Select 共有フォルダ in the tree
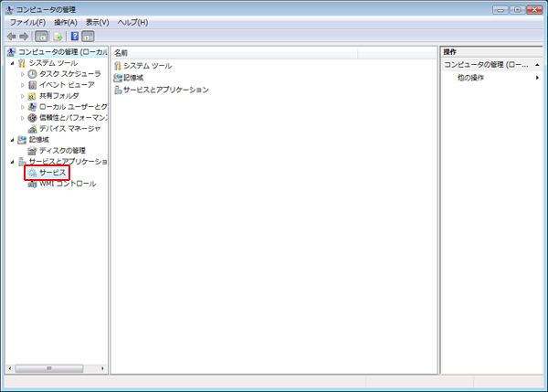 point(59,96)
